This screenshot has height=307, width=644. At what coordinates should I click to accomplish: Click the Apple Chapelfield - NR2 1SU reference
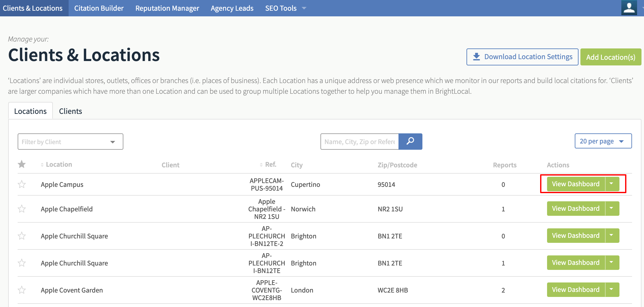click(267, 209)
